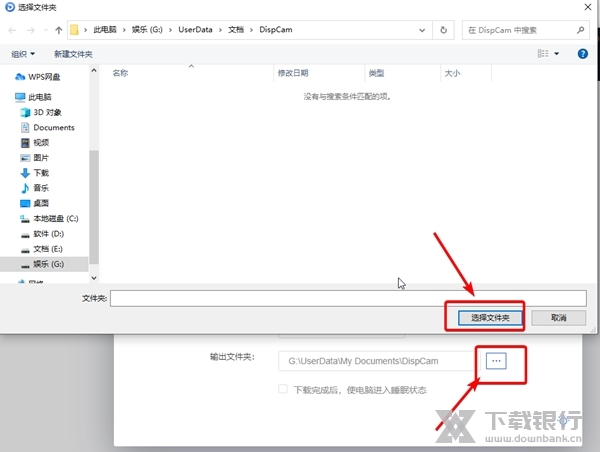
Task: Click the browse "..." button for output folder
Action: point(496,361)
